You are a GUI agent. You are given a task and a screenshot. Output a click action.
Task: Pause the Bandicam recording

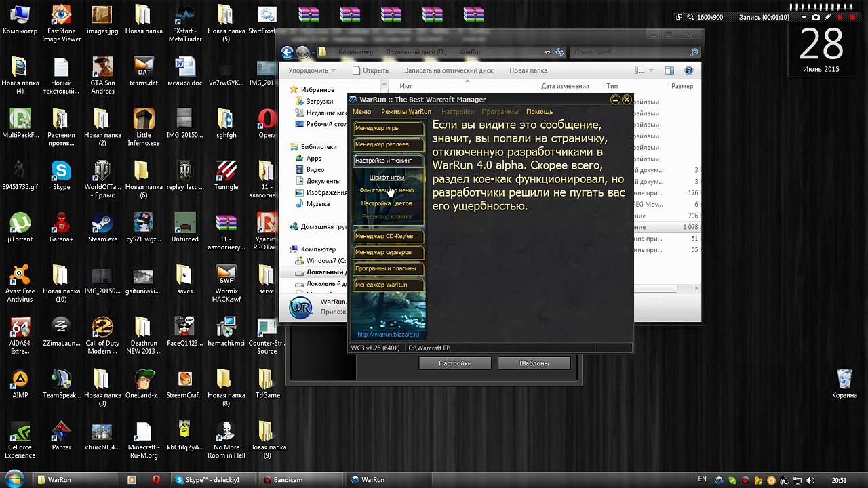point(841,17)
